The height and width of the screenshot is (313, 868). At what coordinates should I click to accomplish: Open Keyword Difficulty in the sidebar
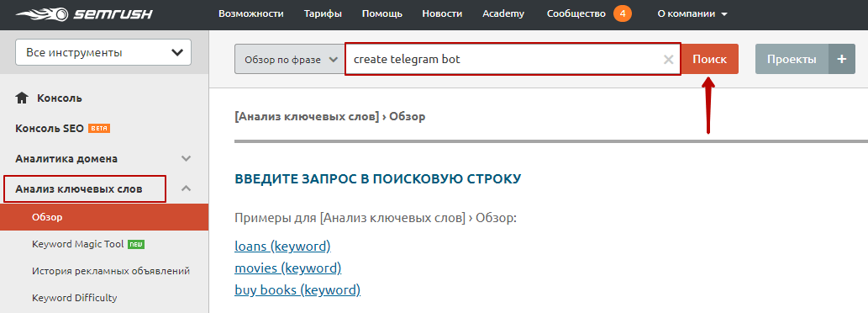pyautogui.click(x=75, y=298)
